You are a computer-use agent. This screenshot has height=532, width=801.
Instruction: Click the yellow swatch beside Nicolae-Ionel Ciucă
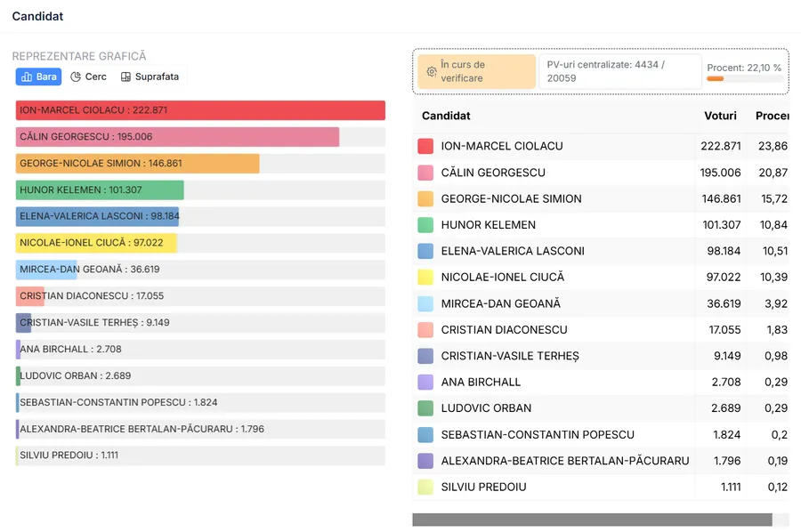point(425,278)
